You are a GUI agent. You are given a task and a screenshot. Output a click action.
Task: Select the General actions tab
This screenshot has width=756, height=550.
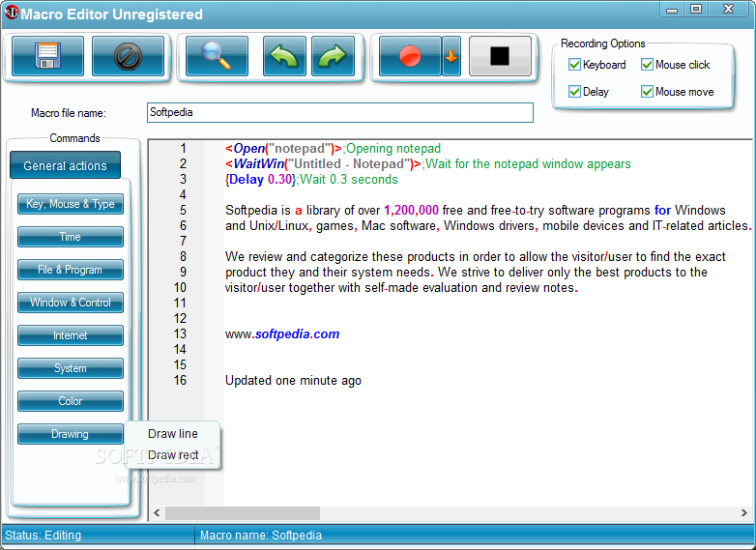(65, 165)
